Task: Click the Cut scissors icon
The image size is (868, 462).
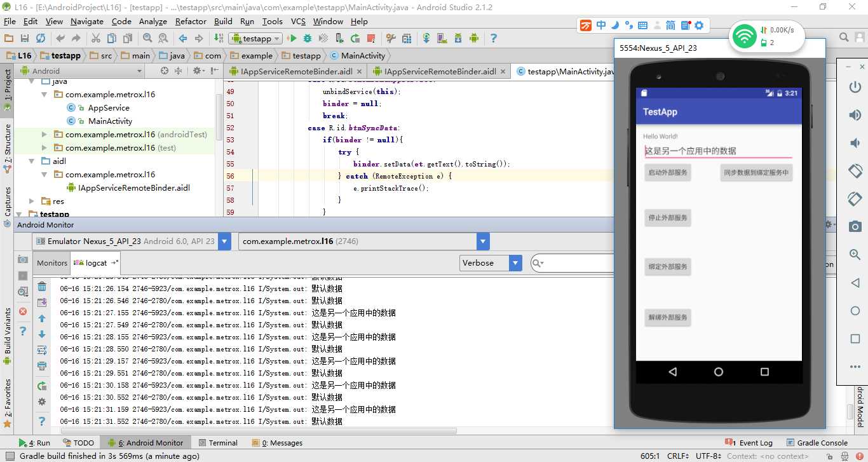Action: [x=97, y=38]
